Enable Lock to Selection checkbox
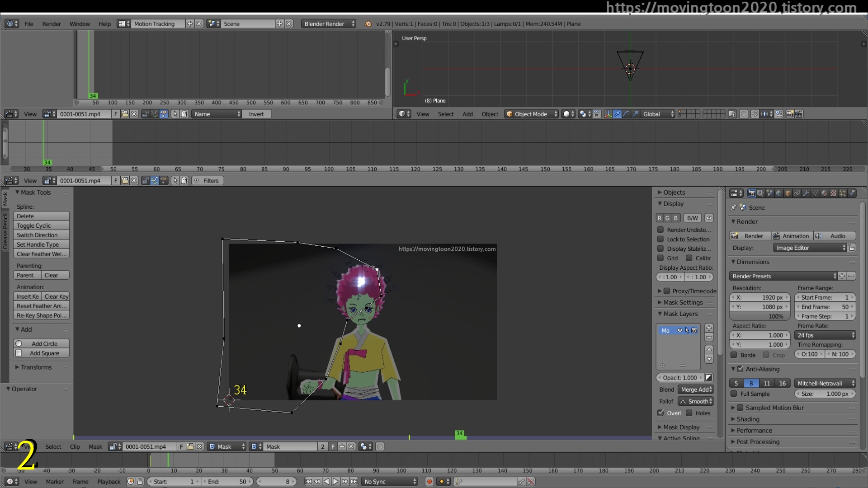The height and width of the screenshot is (488, 868). 660,239
